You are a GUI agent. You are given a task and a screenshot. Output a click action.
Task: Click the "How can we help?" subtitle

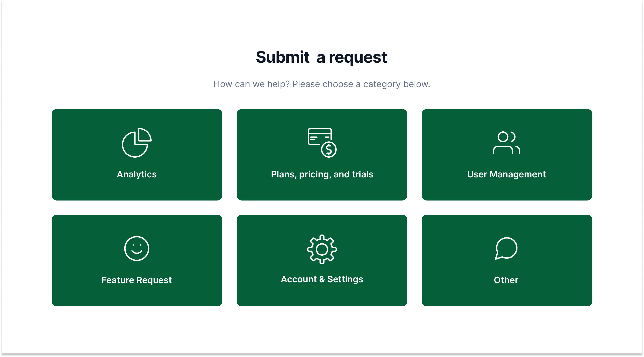tap(322, 84)
